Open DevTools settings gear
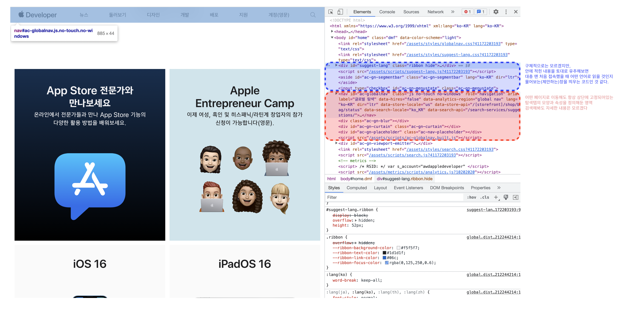This screenshot has height=310, width=644. pos(496,12)
